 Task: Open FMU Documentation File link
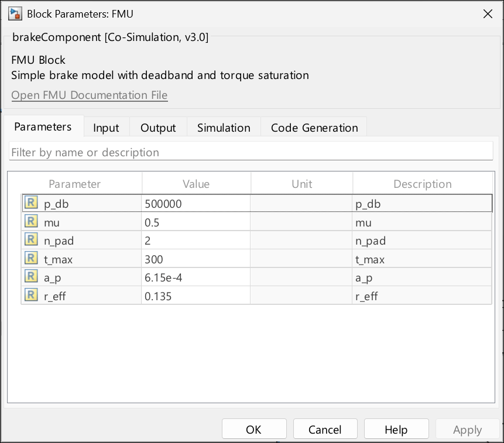pyautogui.click(x=90, y=95)
